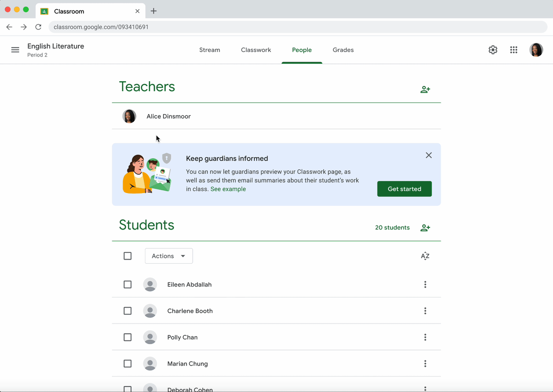This screenshot has height=392, width=553.
Task: Toggle the select-all students checkbox
Action: click(127, 256)
